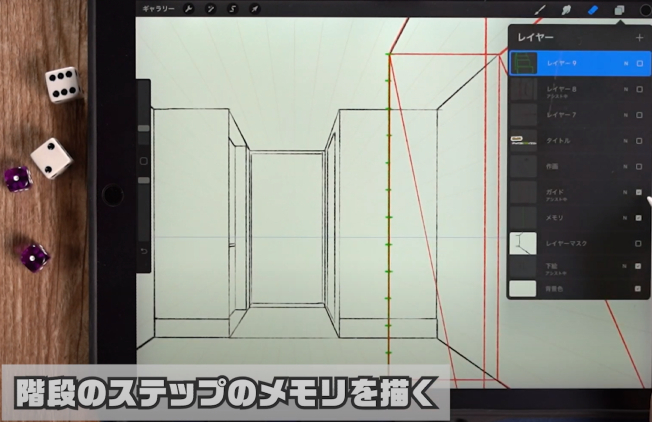This screenshot has height=422, width=652.
Task: Open blend mode N of タイトル layer
Action: click(x=625, y=141)
